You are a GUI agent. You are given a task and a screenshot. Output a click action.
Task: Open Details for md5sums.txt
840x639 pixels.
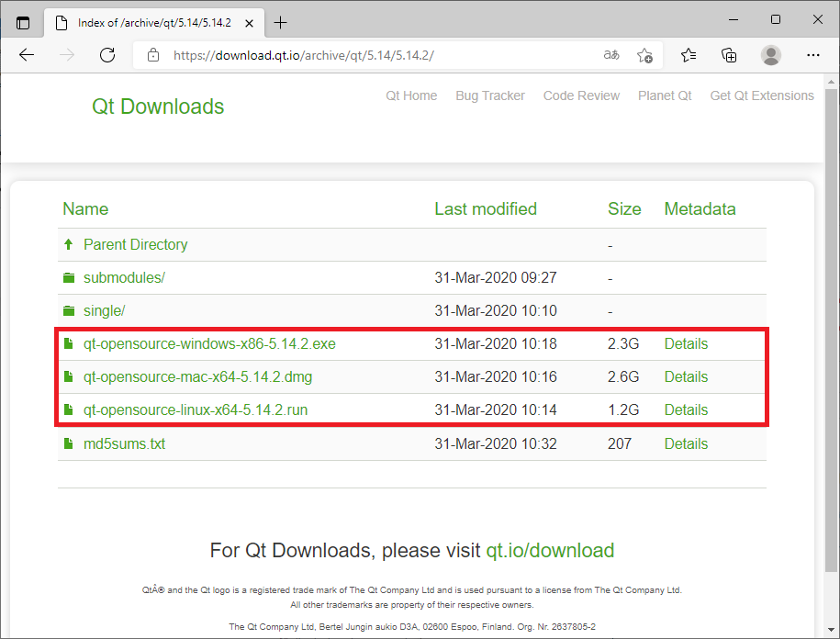click(x=686, y=444)
